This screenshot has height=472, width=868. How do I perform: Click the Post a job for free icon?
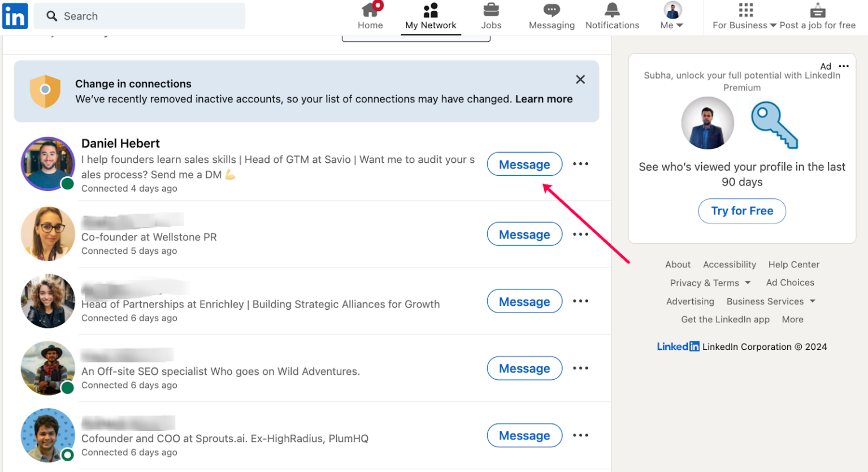[818, 10]
